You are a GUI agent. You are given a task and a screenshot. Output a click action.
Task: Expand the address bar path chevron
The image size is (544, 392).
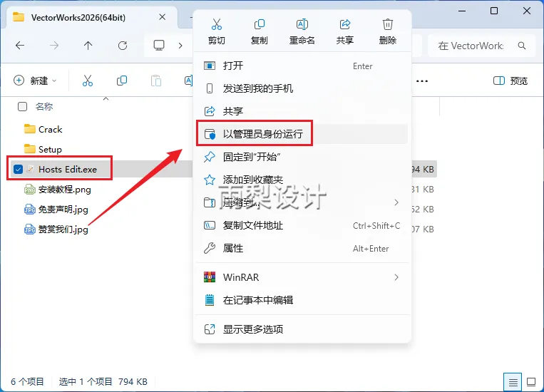tap(180, 46)
